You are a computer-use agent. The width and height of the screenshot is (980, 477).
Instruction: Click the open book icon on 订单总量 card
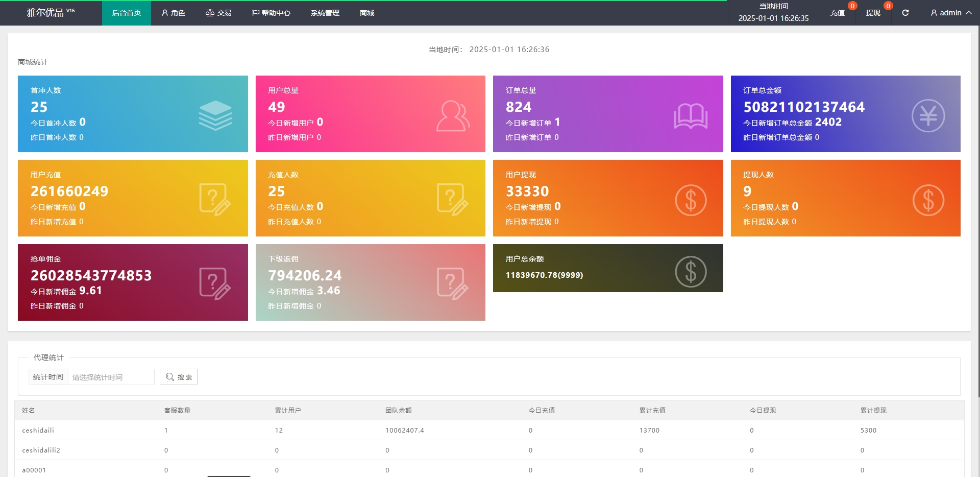pos(690,116)
